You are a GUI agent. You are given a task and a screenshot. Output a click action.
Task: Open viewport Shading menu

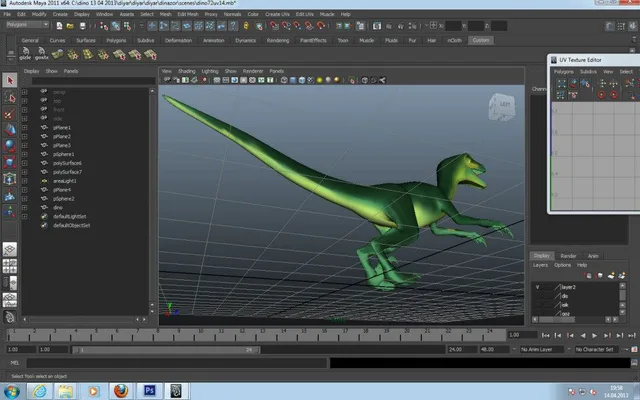click(187, 71)
